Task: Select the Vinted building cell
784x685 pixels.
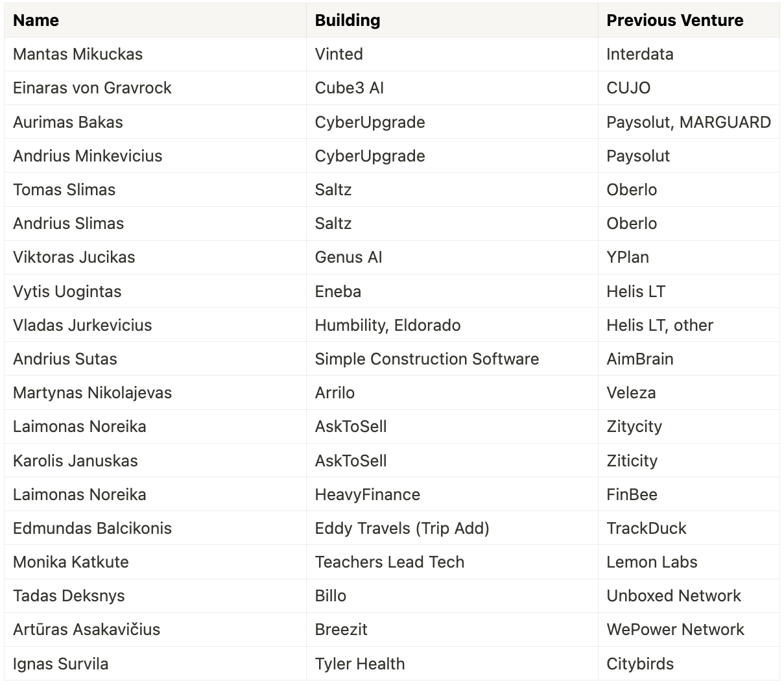Action: point(452,54)
